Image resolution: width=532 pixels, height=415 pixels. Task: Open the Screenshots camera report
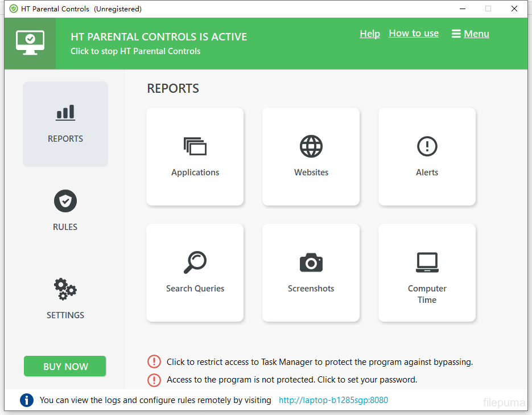click(x=311, y=273)
